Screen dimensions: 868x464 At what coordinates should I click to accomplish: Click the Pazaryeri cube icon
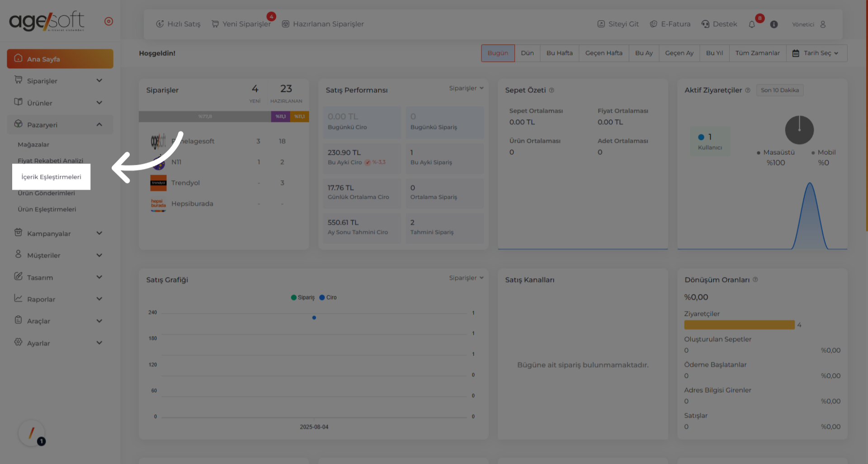tap(18, 124)
